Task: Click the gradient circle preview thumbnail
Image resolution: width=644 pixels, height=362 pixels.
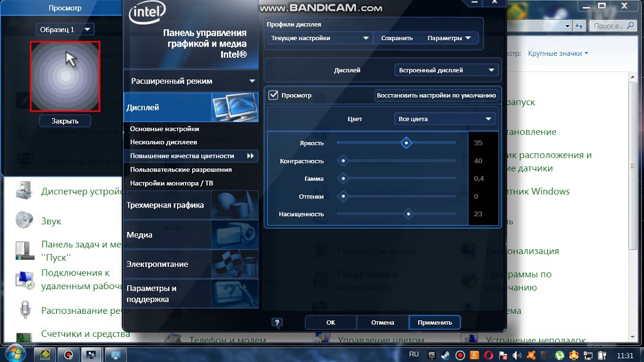Action: [65, 76]
